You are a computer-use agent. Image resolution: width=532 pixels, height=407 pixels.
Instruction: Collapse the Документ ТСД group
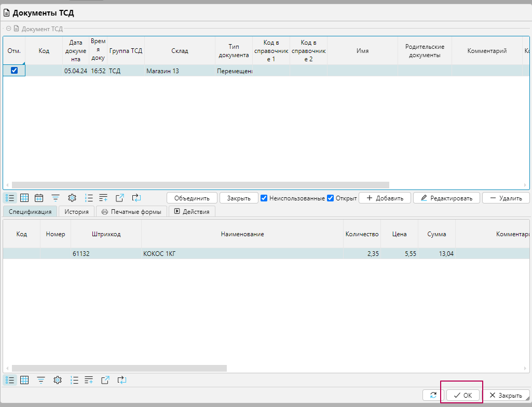point(8,29)
